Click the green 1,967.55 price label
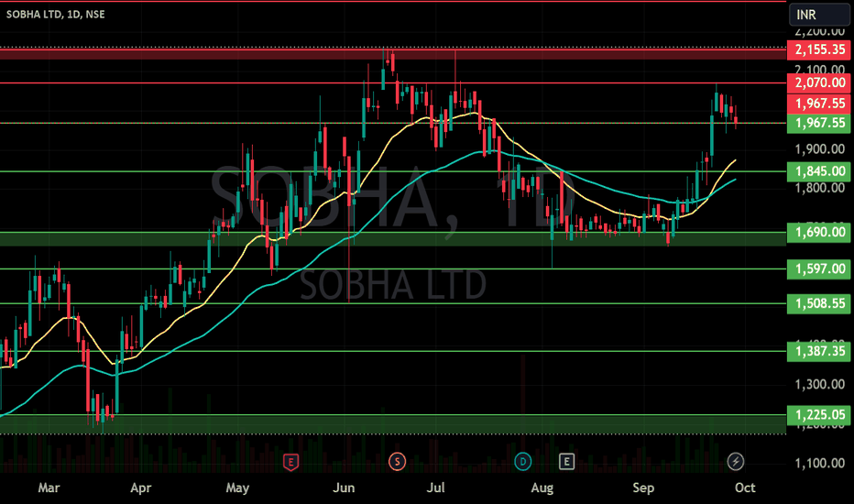Viewport: 854px width, 504px height. coord(819,123)
